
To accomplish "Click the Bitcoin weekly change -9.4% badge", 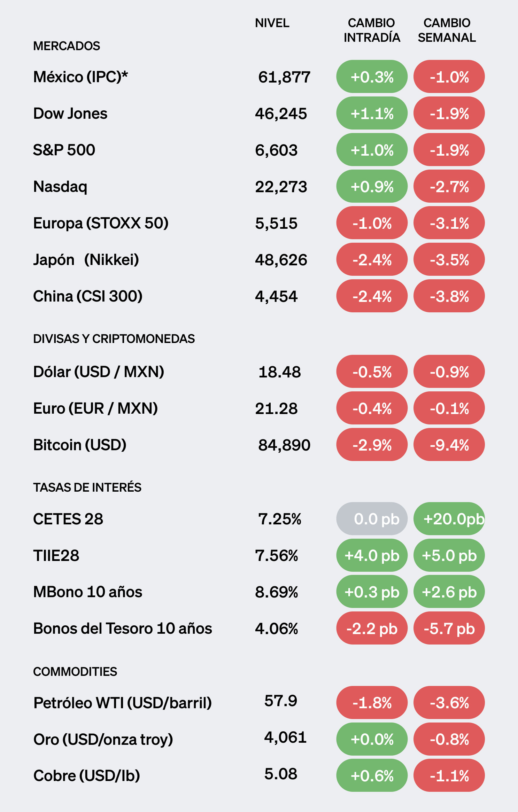I will click(x=449, y=445).
